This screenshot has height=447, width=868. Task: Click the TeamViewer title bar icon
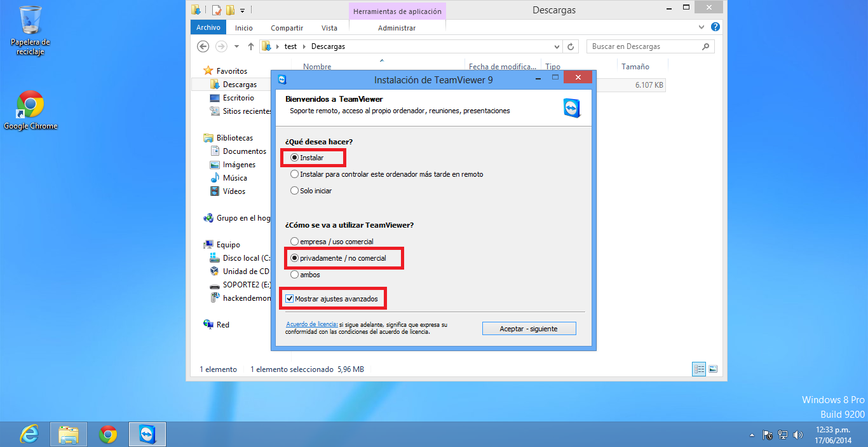coord(282,79)
